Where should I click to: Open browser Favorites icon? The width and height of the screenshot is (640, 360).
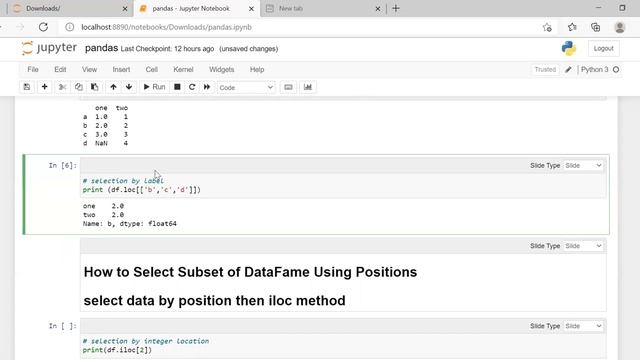click(572, 27)
